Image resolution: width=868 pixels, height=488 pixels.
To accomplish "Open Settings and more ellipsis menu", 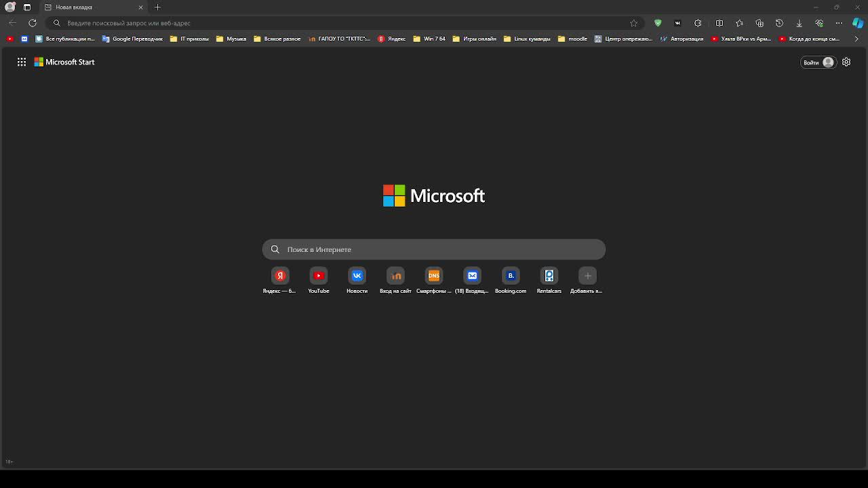I will [839, 23].
